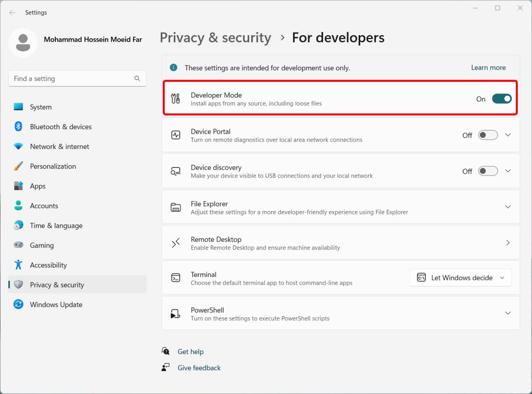
Task: Click the Give feedback icon
Action: [x=165, y=367]
